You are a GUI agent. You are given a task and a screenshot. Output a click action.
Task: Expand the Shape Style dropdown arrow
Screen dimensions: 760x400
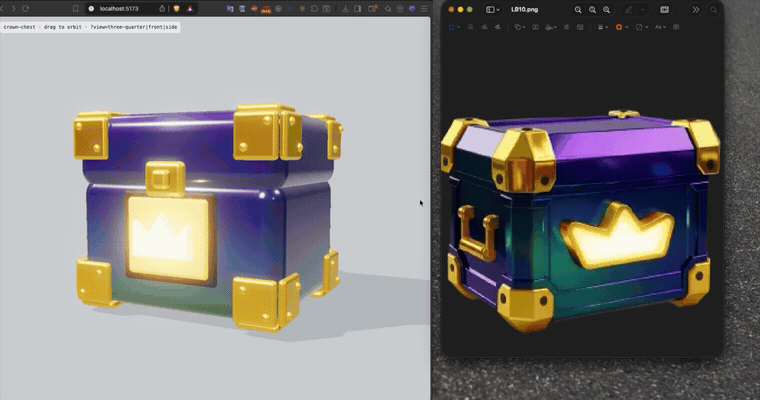pos(606,27)
